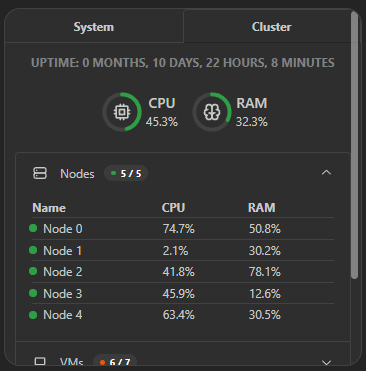366x371 pixels.
Task: Click the vertical scrollbar thumb
Action: pos(355,145)
